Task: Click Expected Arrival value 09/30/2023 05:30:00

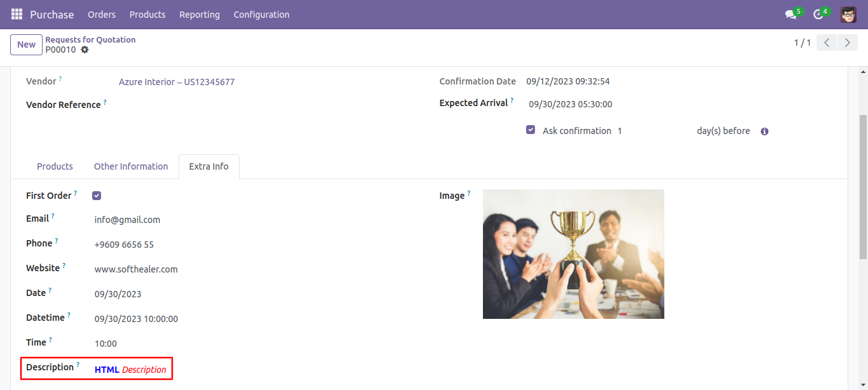Action: (571, 104)
